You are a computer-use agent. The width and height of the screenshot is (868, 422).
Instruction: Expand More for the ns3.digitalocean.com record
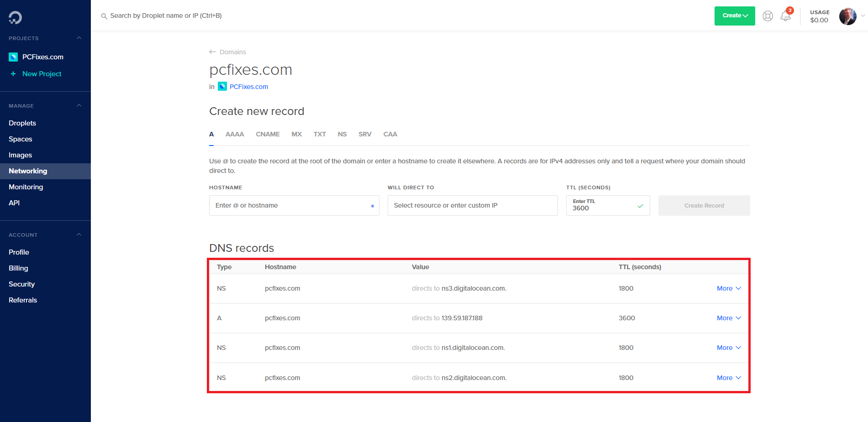729,289
